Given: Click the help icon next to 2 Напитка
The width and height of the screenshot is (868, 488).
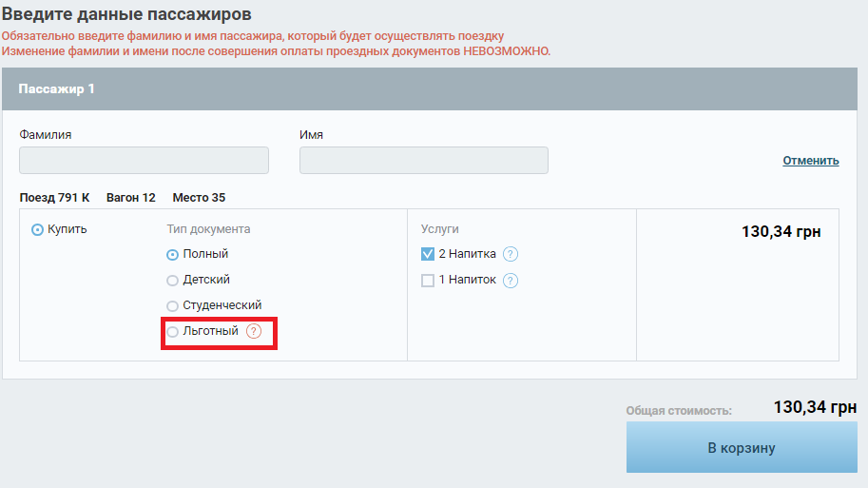Looking at the screenshot, I should tap(511, 254).
